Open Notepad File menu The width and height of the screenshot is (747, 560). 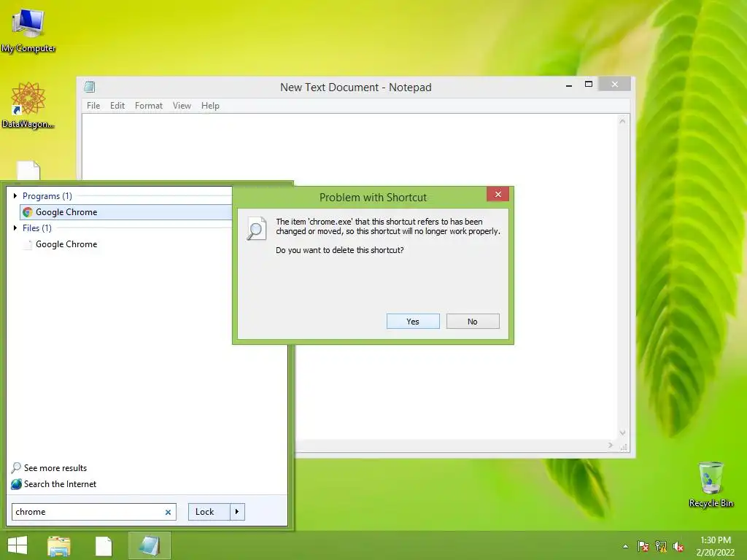[x=93, y=106]
